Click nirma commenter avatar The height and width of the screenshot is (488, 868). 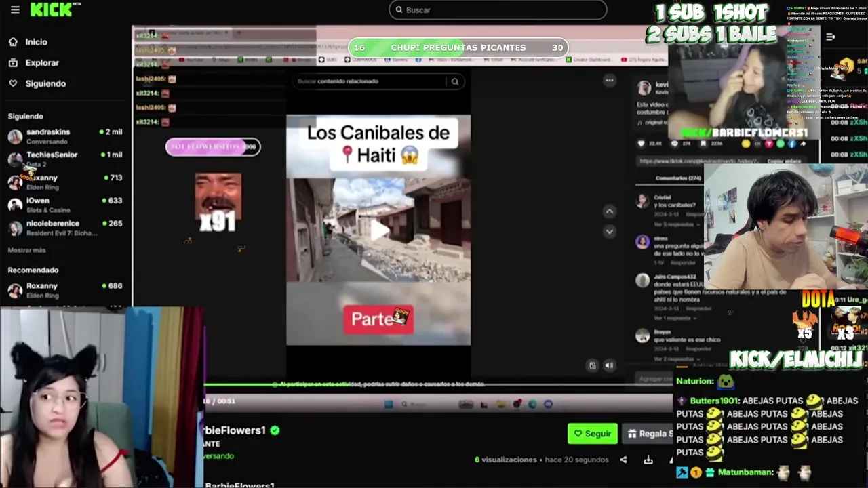(643, 242)
